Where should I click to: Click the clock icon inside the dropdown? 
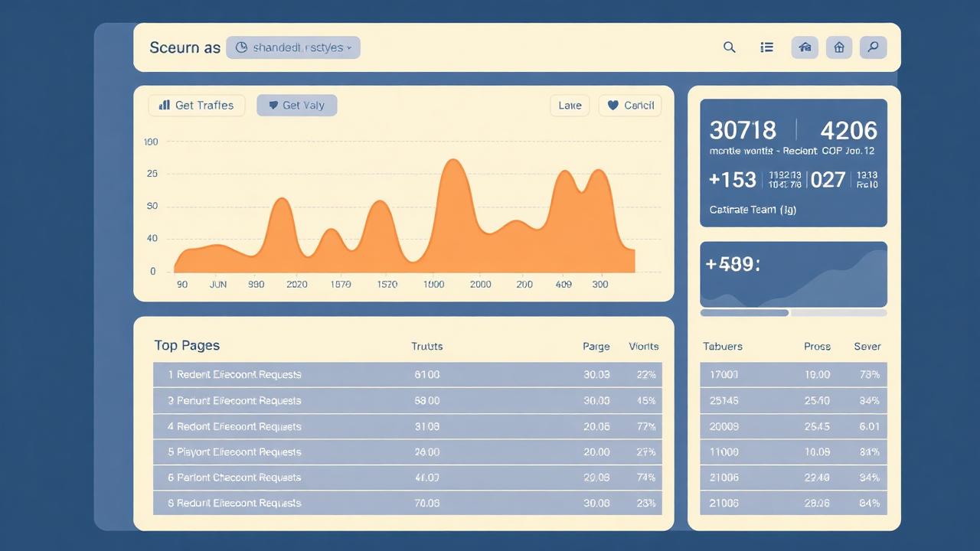coord(241,47)
